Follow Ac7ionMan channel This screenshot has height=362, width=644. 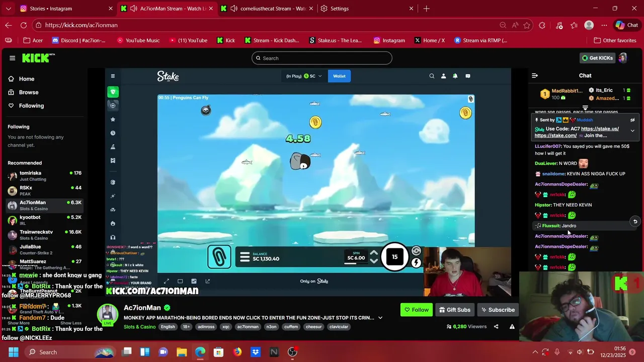417,310
